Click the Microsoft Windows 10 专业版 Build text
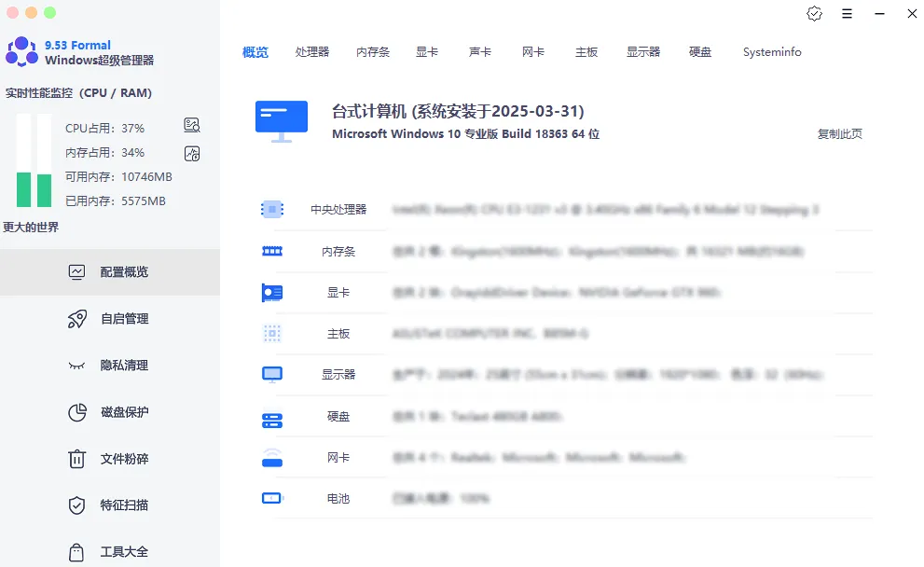 pyautogui.click(x=465, y=133)
